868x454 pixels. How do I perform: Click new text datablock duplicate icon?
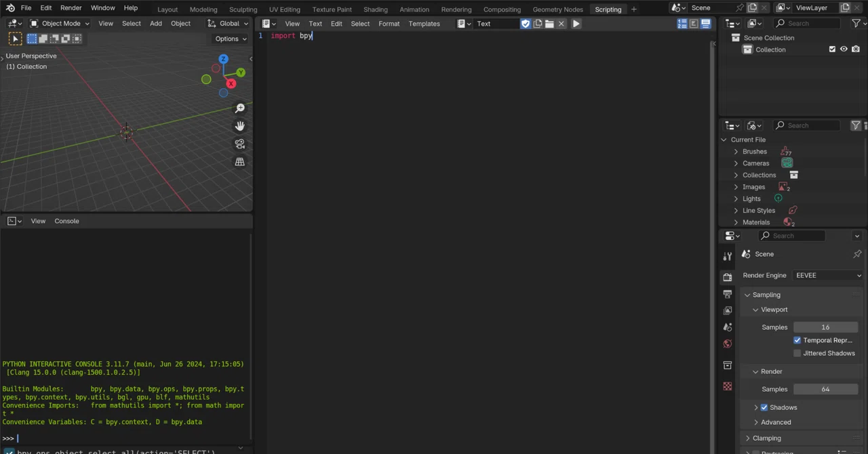[x=538, y=24]
